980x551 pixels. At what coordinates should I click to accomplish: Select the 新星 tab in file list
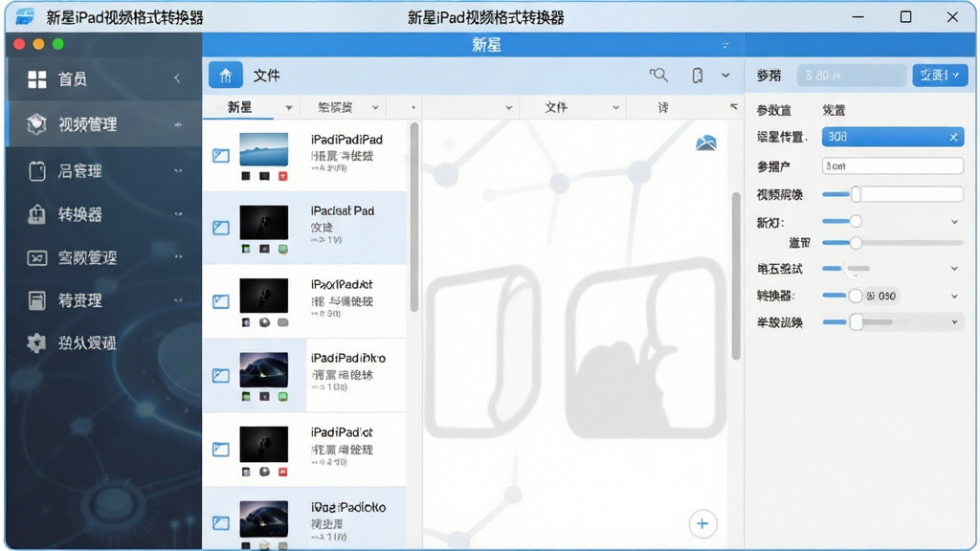pyautogui.click(x=239, y=107)
